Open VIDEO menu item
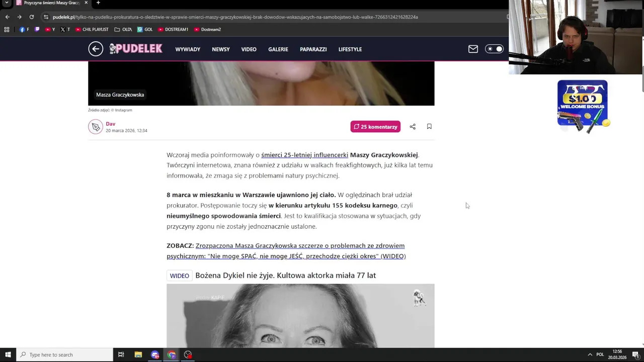 [249, 49]
